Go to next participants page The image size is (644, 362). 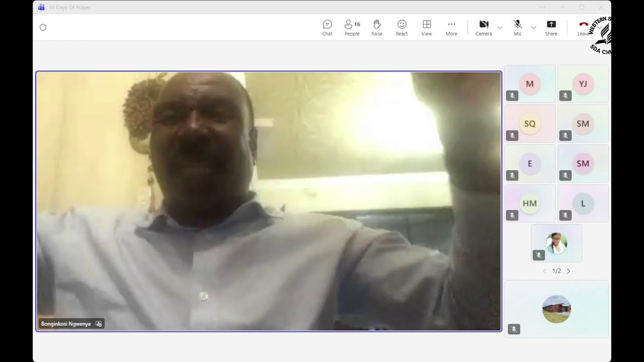(x=569, y=271)
